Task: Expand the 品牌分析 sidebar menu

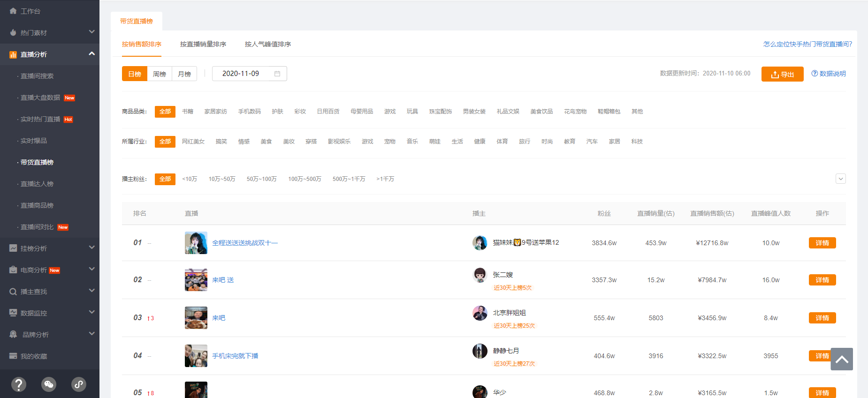Action: click(92, 334)
